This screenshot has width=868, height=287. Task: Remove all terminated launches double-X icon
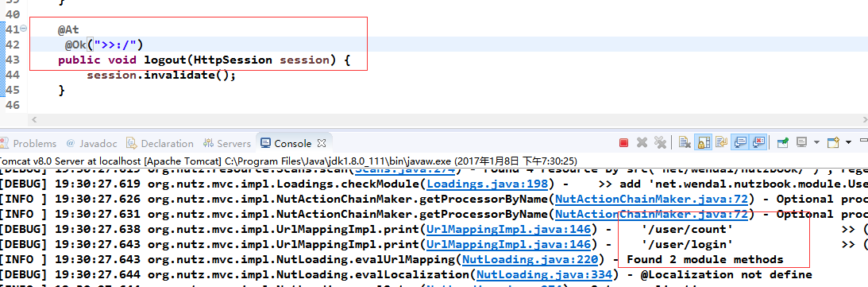661,142
